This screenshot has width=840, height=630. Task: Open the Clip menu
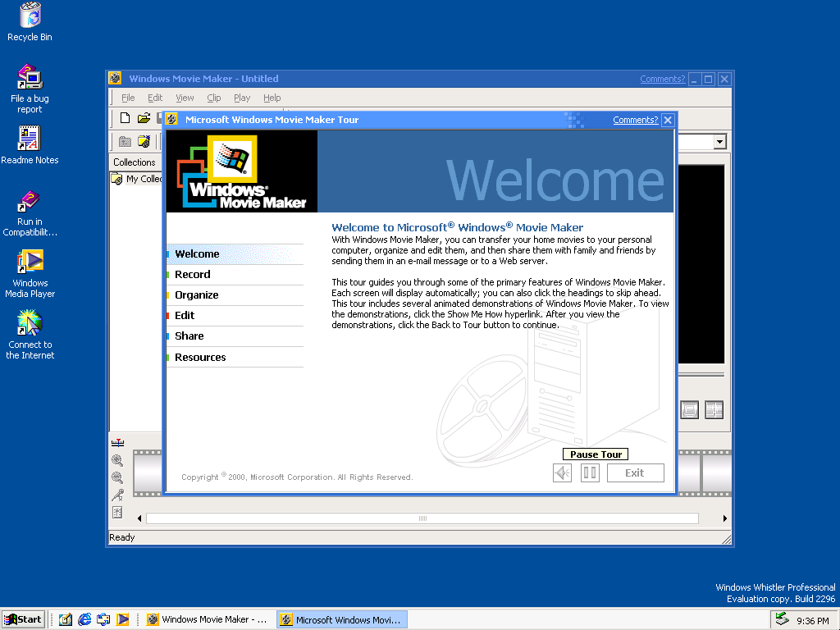(214, 98)
